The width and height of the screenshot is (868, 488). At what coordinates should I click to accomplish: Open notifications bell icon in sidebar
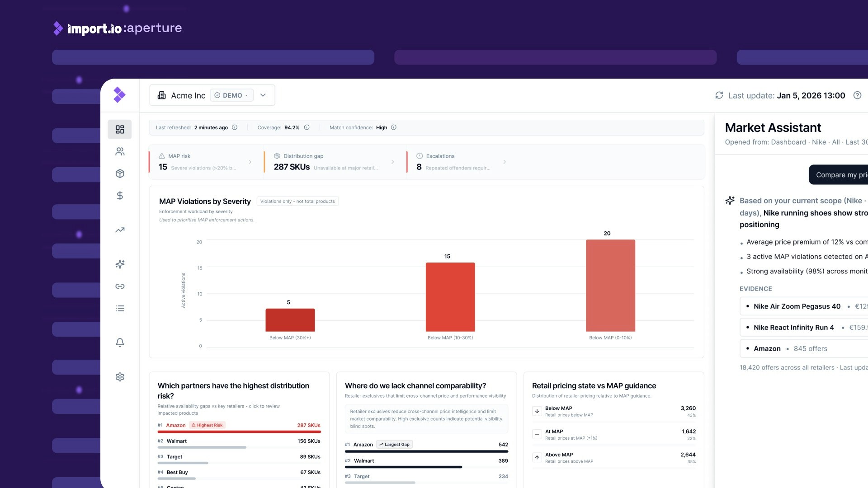[120, 343]
